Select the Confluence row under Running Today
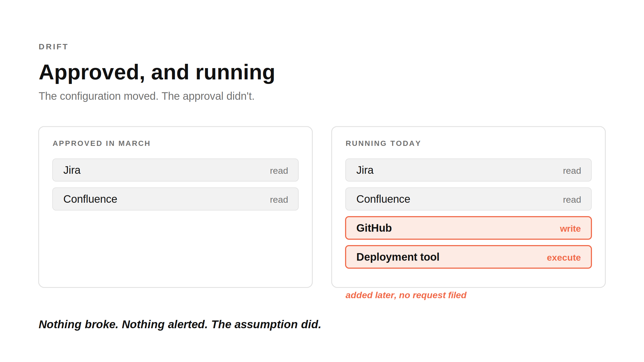644x362 pixels. (469, 199)
